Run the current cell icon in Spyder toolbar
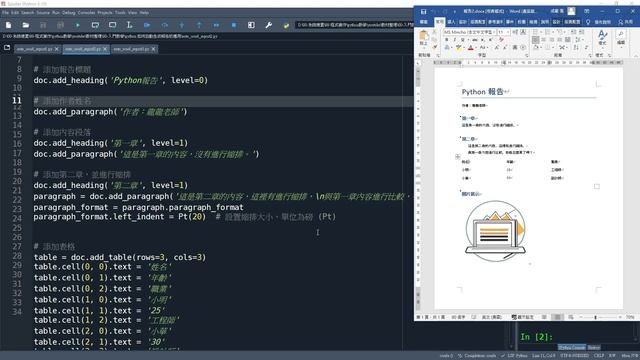The height and width of the screenshot is (360, 640). point(95,25)
